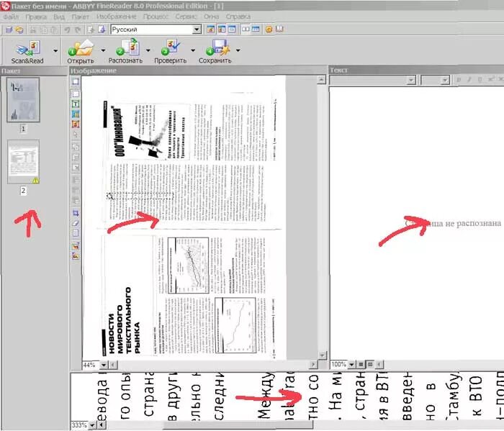Click the Распознать (Recognize) button
Image resolution: width=504 pixels, height=431 pixels.
(x=125, y=51)
